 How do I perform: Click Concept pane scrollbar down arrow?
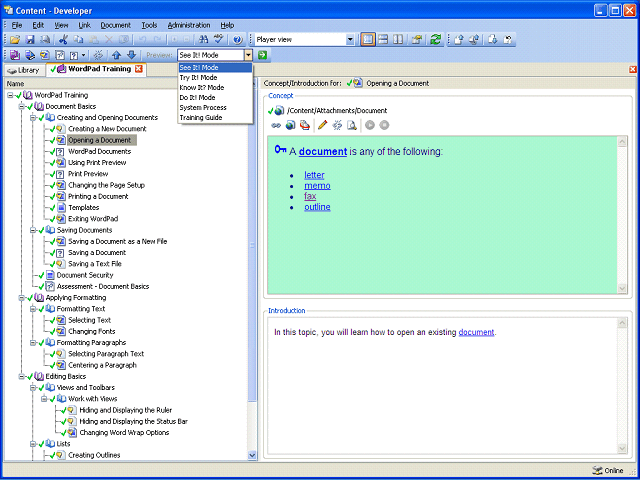(x=622, y=288)
